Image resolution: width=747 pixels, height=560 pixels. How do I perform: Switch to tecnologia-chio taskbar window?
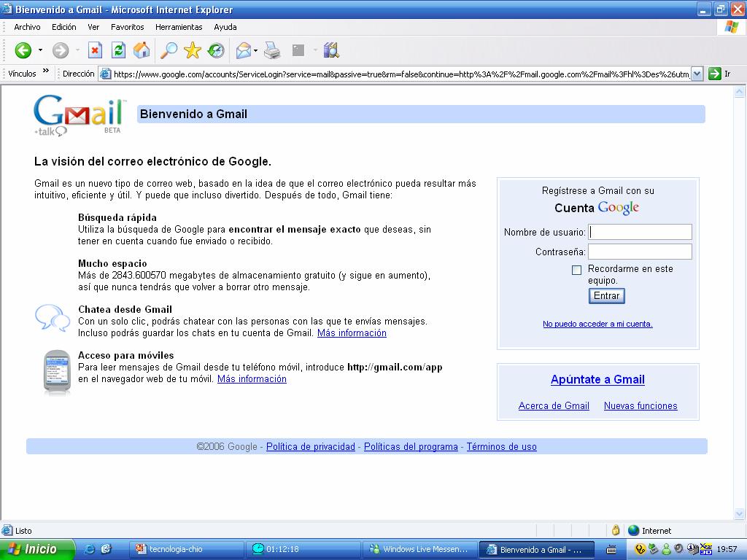187,549
